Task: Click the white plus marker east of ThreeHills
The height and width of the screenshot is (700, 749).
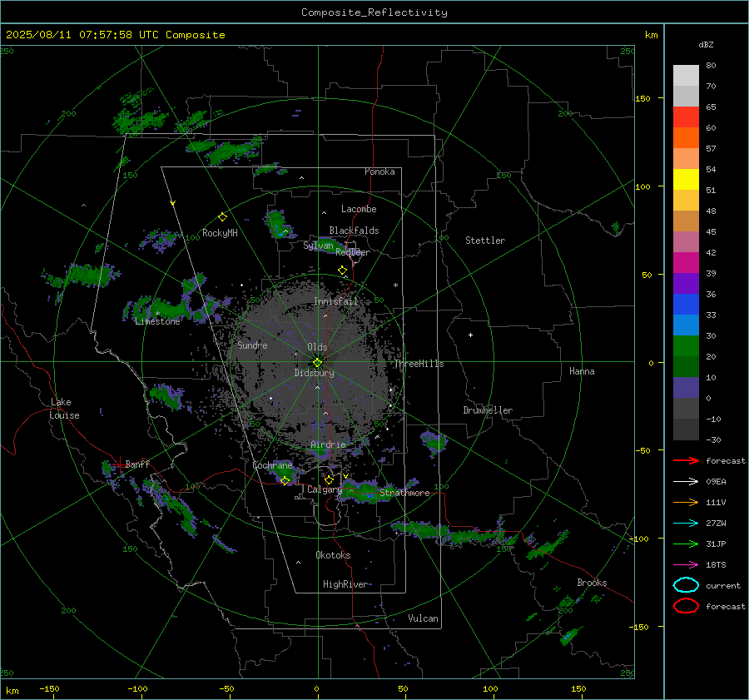Action: (470, 335)
